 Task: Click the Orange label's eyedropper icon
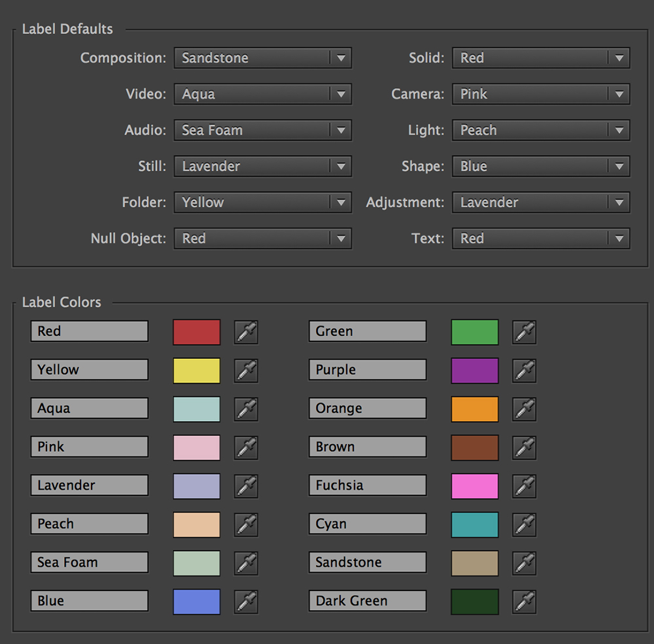click(524, 409)
